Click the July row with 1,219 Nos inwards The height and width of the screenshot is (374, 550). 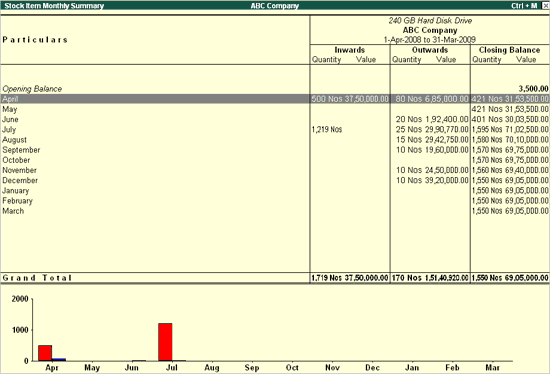coord(275,129)
